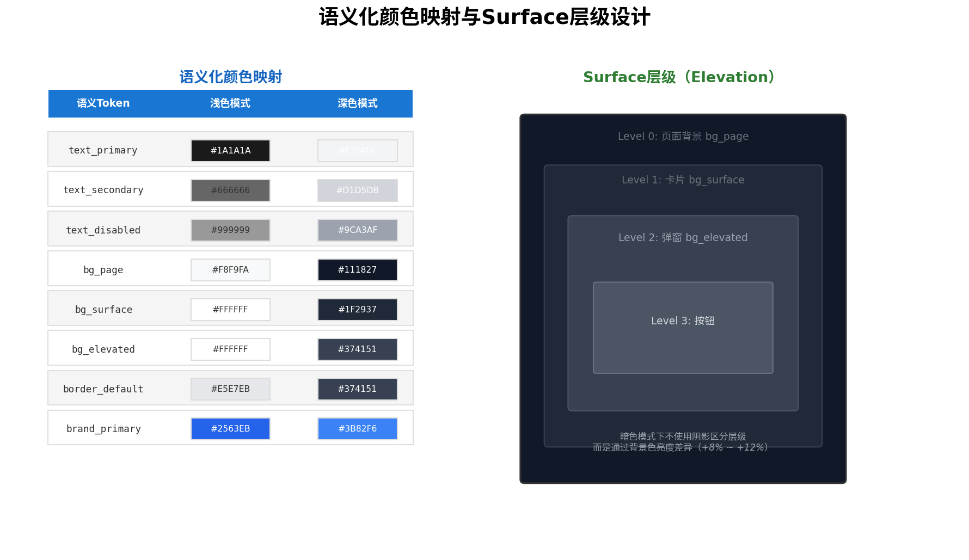Screen dimensions: 969x560
Task: Click the note 暗色模式下不使用阴影区分层级
Action: (683, 436)
